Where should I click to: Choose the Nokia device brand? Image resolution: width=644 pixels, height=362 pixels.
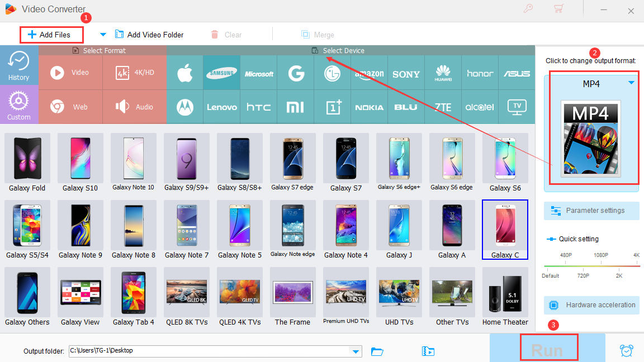pyautogui.click(x=369, y=107)
